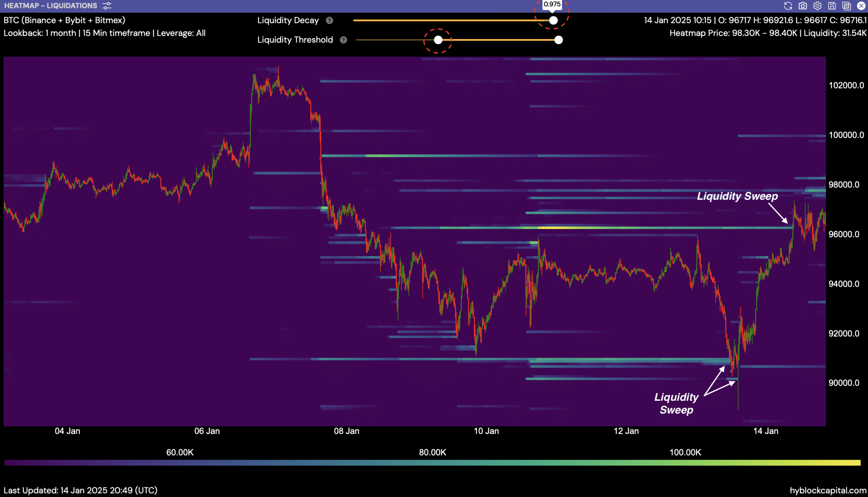This screenshot has height=497, width=868.
Task: Click Liquidity Decay help question mark
Action: click(x=329, y=20)
